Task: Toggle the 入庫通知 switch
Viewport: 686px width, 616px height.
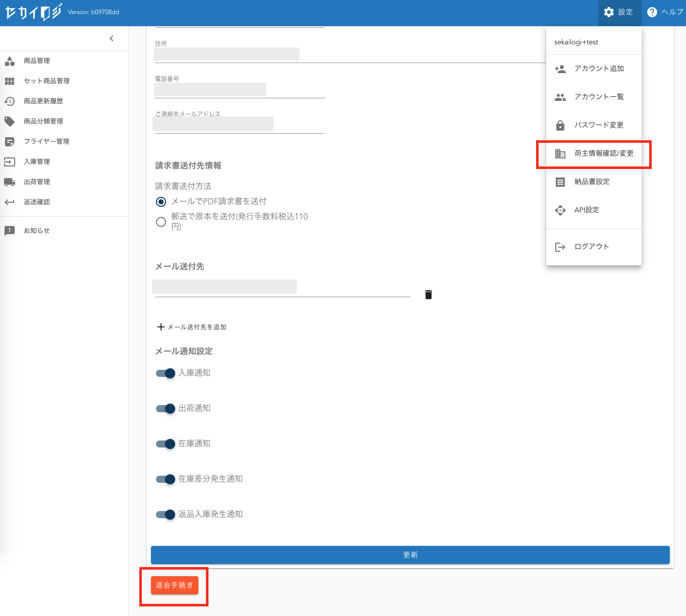Action: tap(166, 373)
